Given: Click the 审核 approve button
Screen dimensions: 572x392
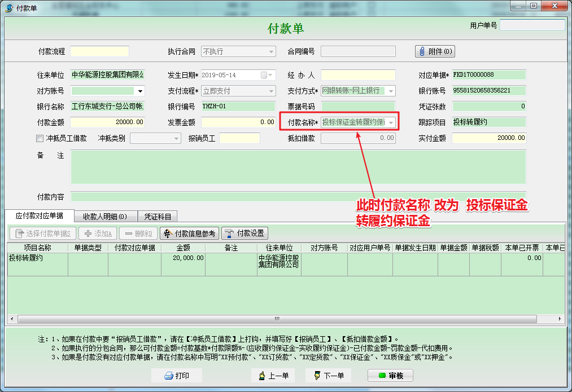Looking at the screenshot, I should click(x=390, y=376).
